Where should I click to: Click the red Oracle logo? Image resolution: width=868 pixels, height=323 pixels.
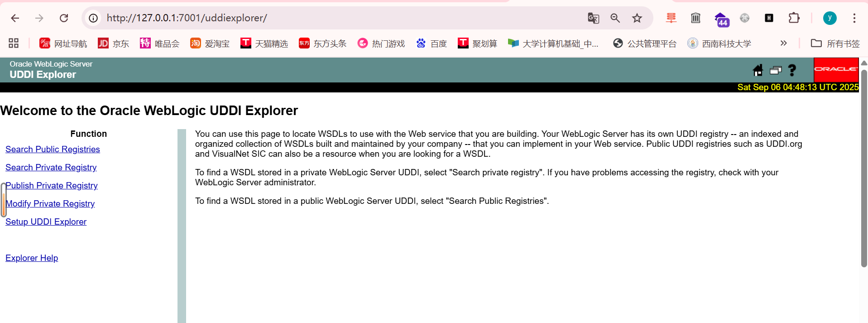(x=836, y=70)
